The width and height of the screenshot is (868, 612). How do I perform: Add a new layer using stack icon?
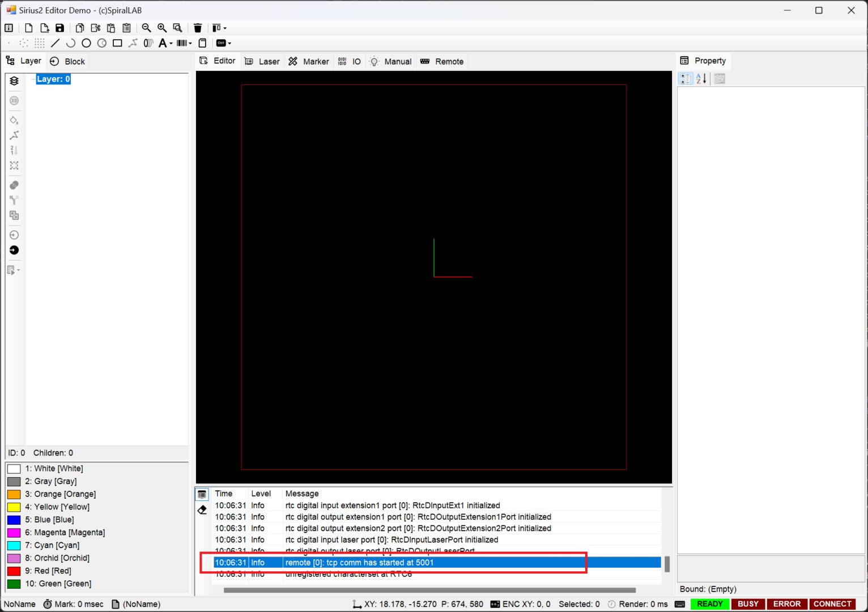point(14,81)
